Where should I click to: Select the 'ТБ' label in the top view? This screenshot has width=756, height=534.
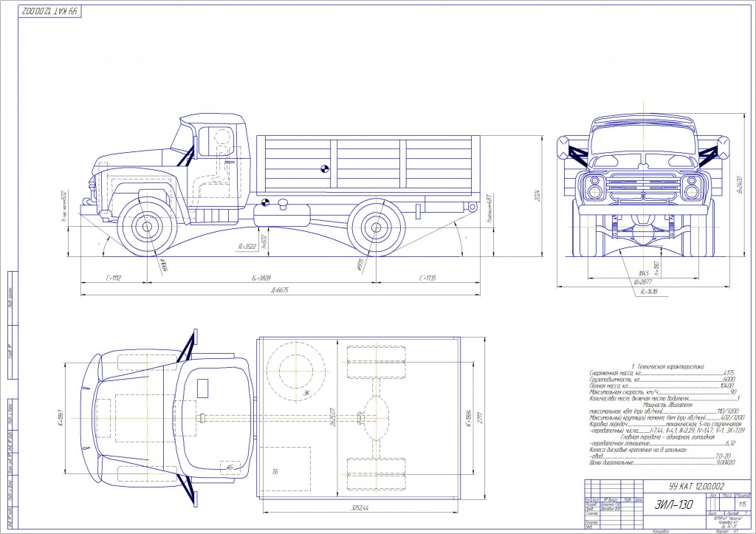pyautogui.click(x=275, y=471)
